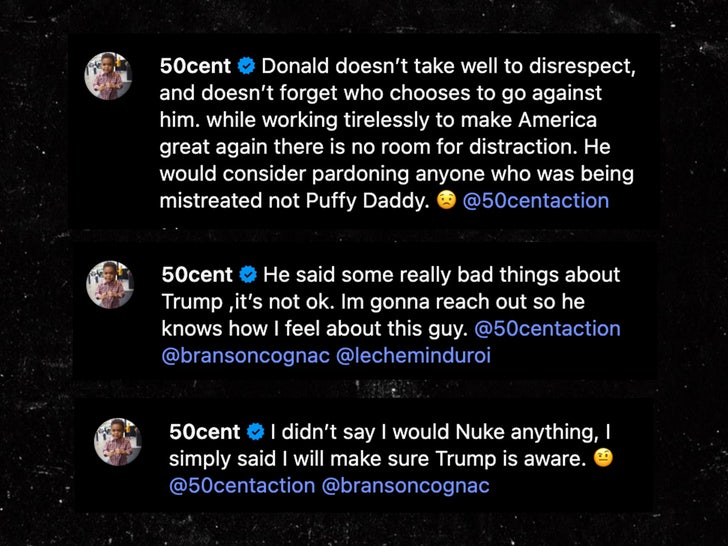The image size is (728, 546).
Task: Click the verified badge beside 'He said some really bad things'
Action: (247, 275)
